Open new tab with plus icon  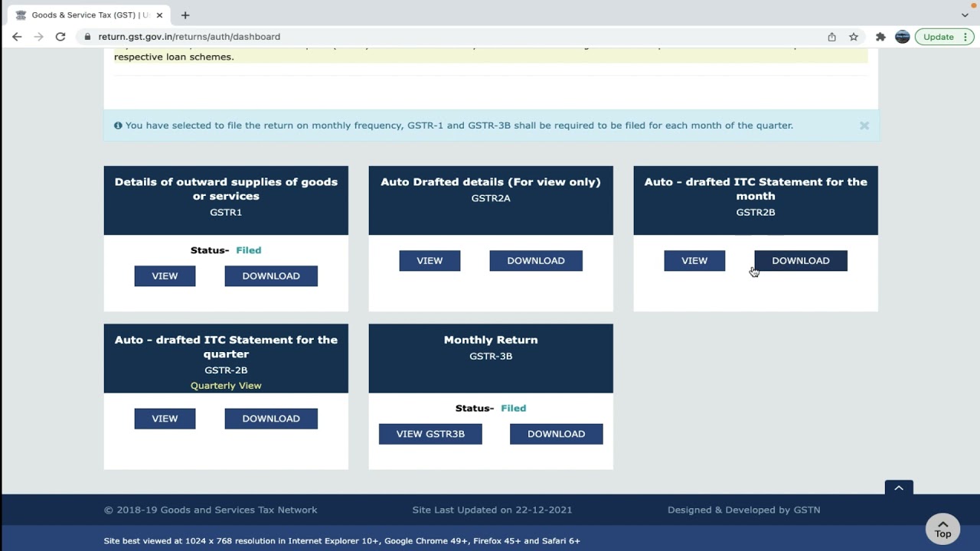pyautogui.click(x=185, y=15)
